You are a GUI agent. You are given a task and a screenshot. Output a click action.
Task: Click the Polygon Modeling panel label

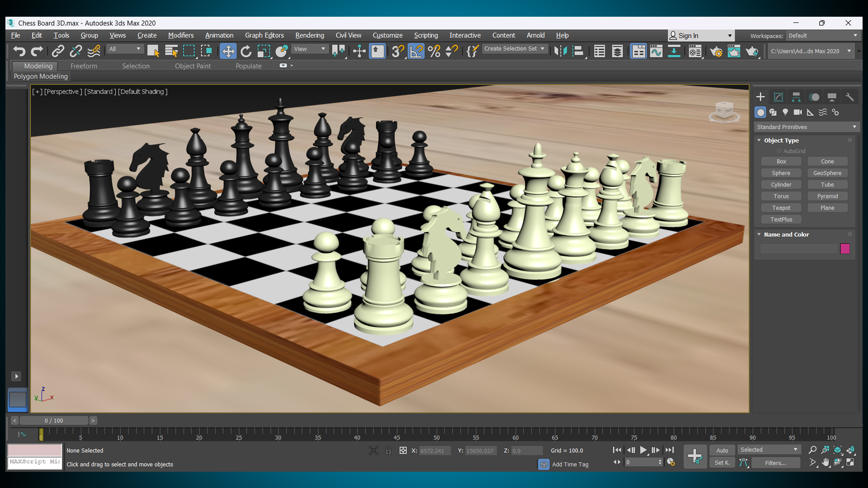(x=41, y=76)
